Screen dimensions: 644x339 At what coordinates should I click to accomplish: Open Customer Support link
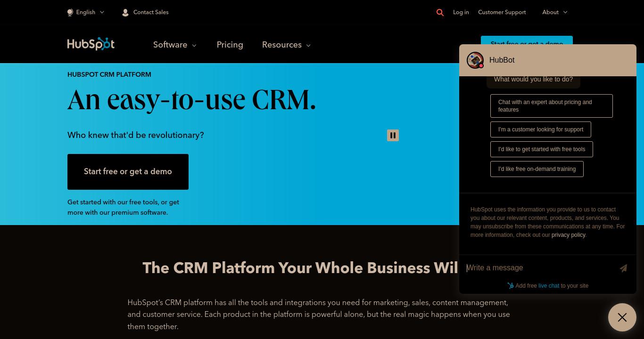pyautogui.click(x=502, y=12)
